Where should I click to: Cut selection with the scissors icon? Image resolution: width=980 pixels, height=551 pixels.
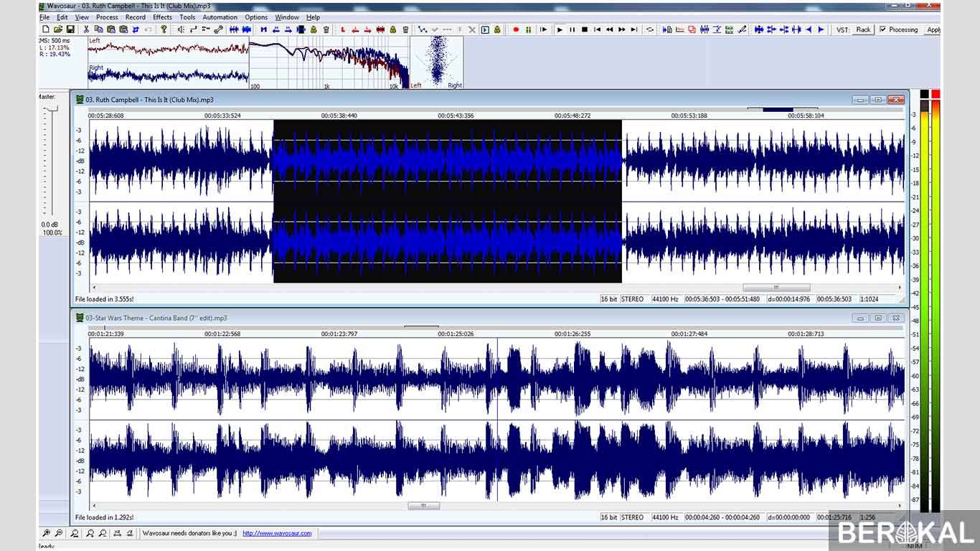click(86, 29)
